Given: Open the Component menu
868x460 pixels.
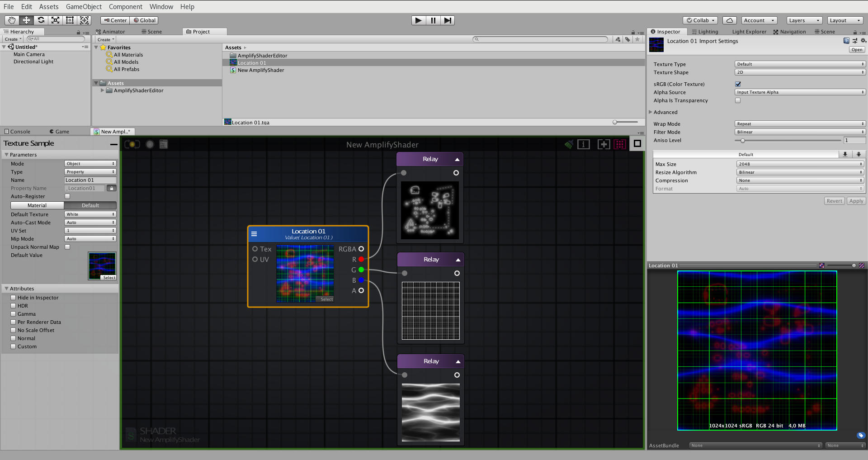Looking at the screenshot, I should point(126,7).
